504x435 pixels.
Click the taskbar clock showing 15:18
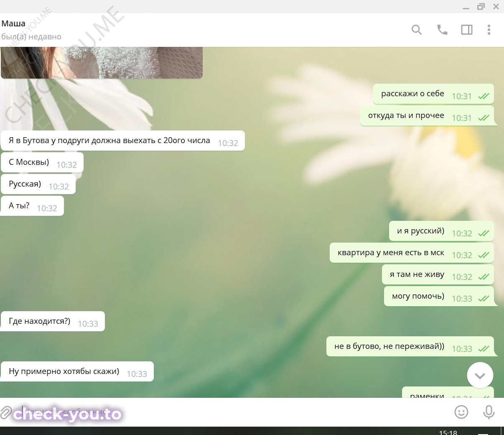(x=448, y=432)
